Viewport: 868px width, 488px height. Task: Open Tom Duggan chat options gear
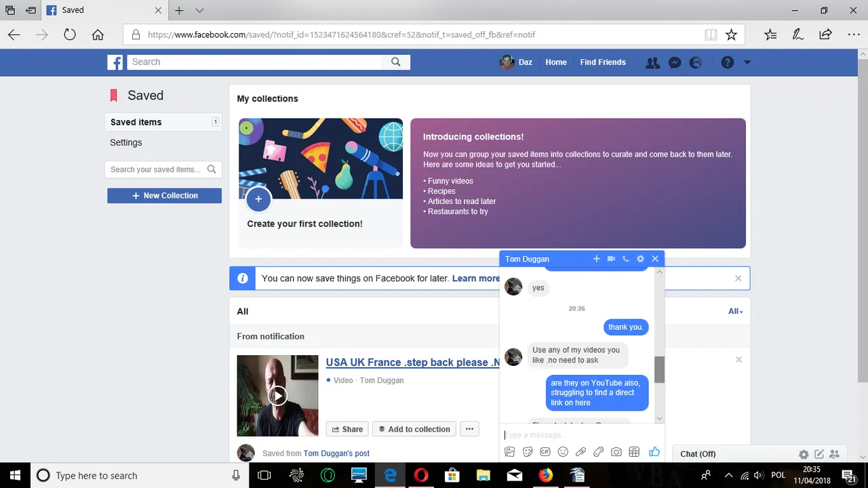[x=640, y=259]
